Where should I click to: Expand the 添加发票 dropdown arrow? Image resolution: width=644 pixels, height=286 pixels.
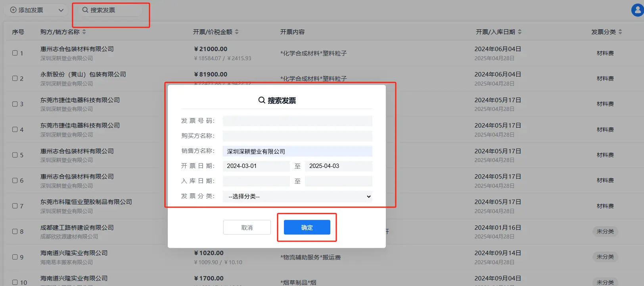tap(61, 10)
